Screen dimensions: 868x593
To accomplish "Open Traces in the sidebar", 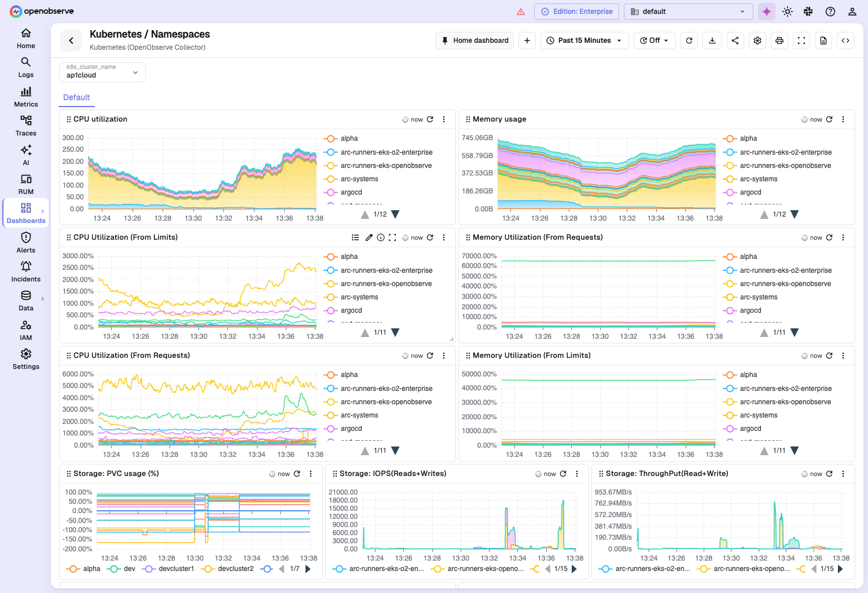I will pos(26,126).
